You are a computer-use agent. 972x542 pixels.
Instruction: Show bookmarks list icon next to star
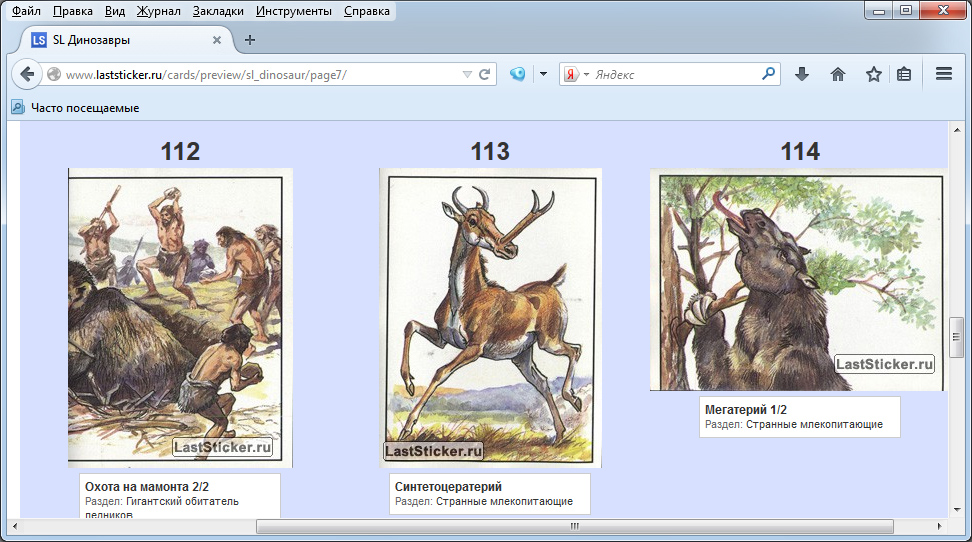click(904, 74)
